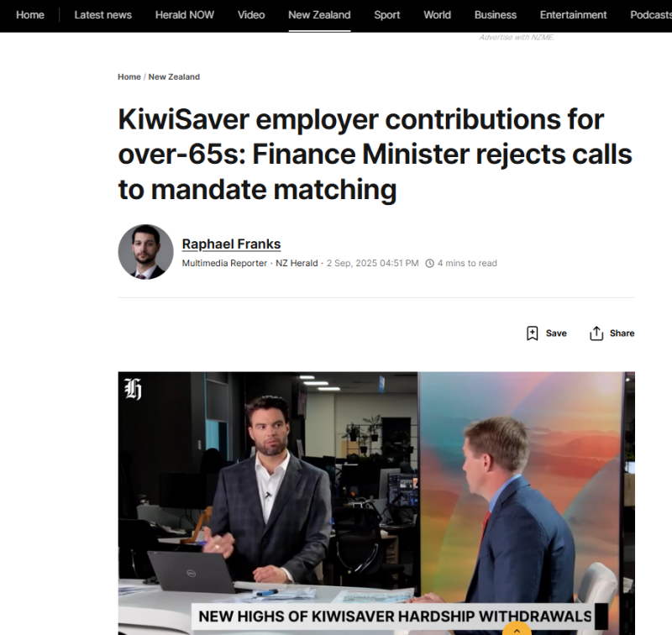This screenshot has height=635, width=672.
Task: Open Raphael Franks' author photo
Action: pyautogui.click(x=145, y=252)
